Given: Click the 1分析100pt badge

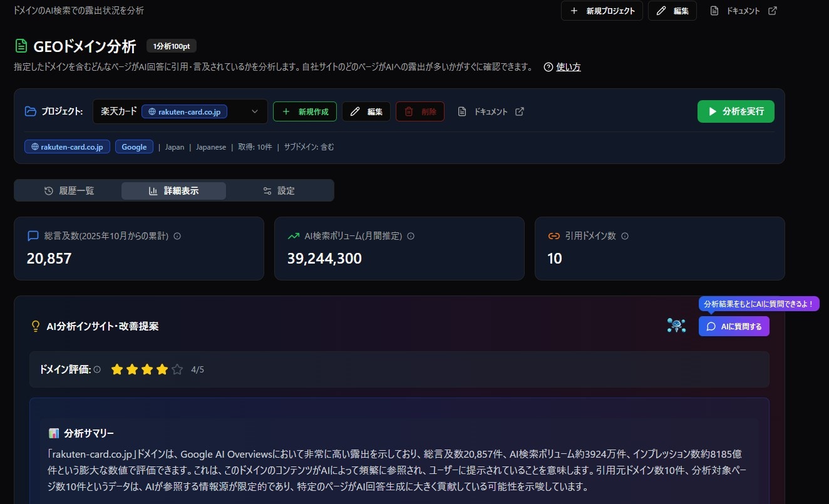Looking at the screenshot, I should point(172,46).
